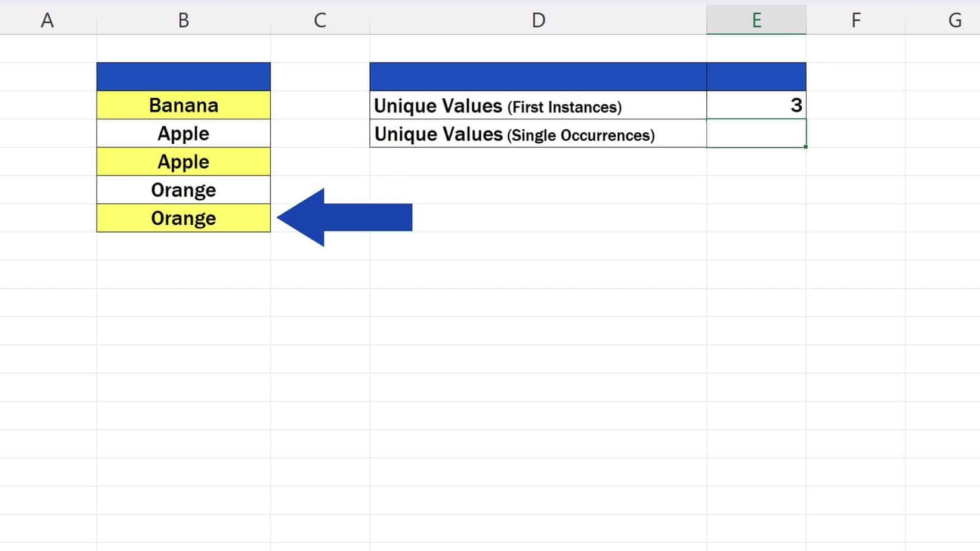The height and width of the screenshot is (551, 980).
Task: Select column header A
Action: coord(47,19)
